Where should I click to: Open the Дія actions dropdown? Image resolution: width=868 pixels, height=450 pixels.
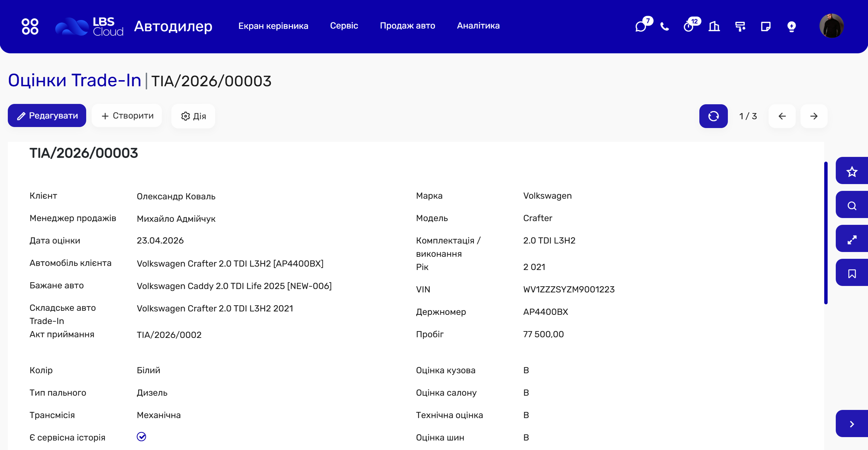pos(193,116)
